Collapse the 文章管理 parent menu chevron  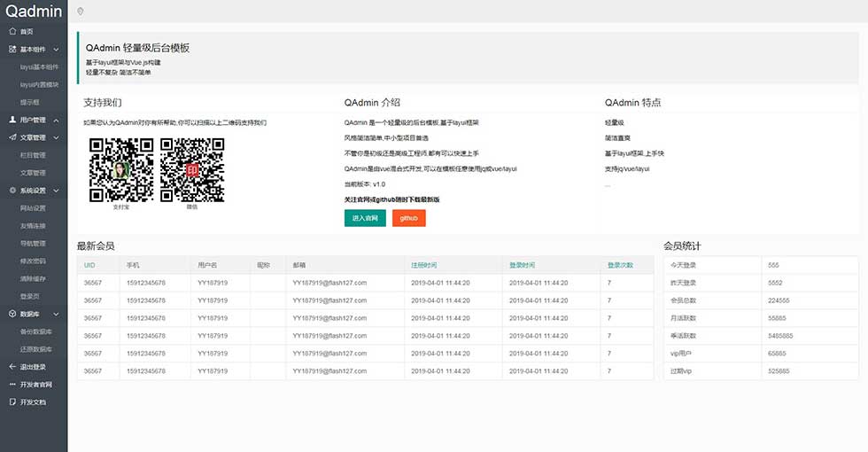click(56, 137)
